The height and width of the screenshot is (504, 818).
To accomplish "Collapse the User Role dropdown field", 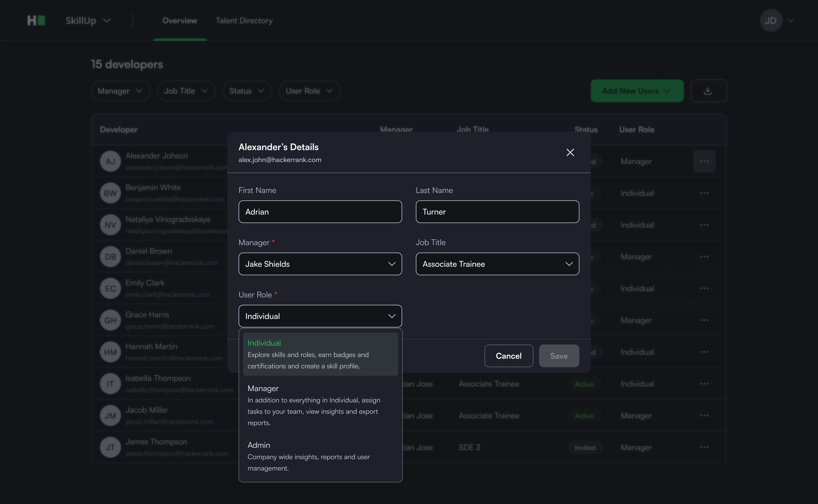I will [320, 316].
